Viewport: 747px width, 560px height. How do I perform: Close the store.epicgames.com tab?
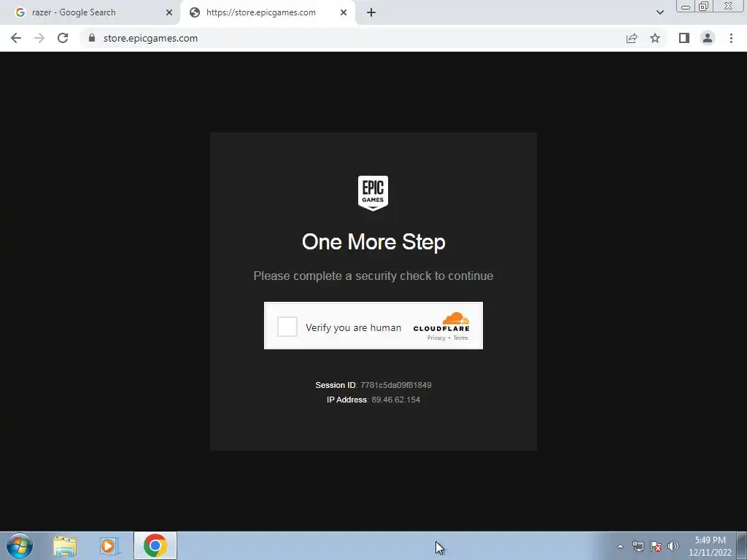pos(344,12)
